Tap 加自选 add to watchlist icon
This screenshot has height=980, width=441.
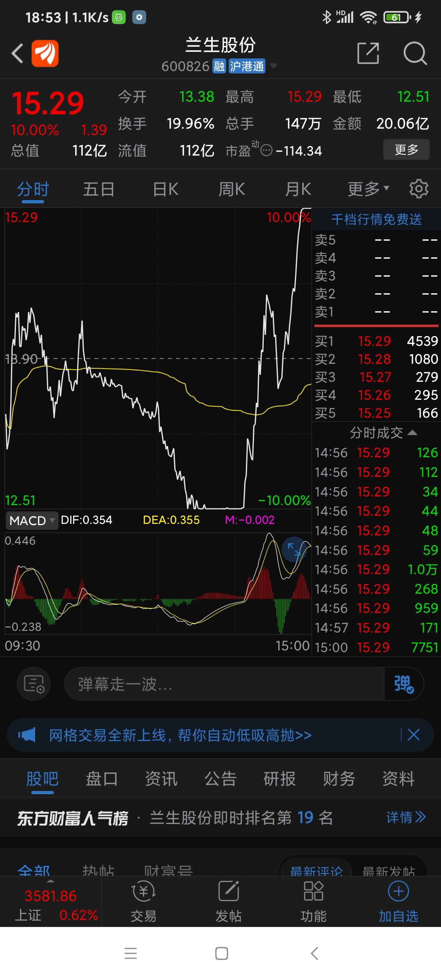point(399,902)
